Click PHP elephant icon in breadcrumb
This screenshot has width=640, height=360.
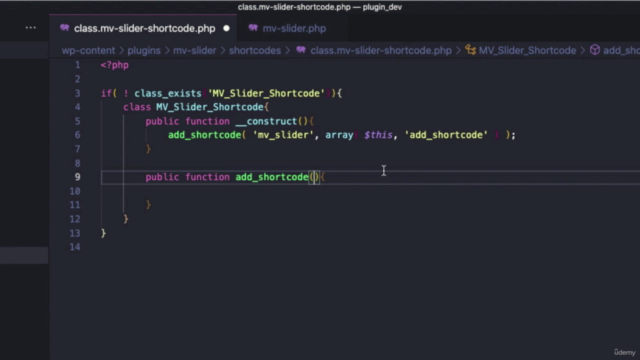(x=301, y=50)
